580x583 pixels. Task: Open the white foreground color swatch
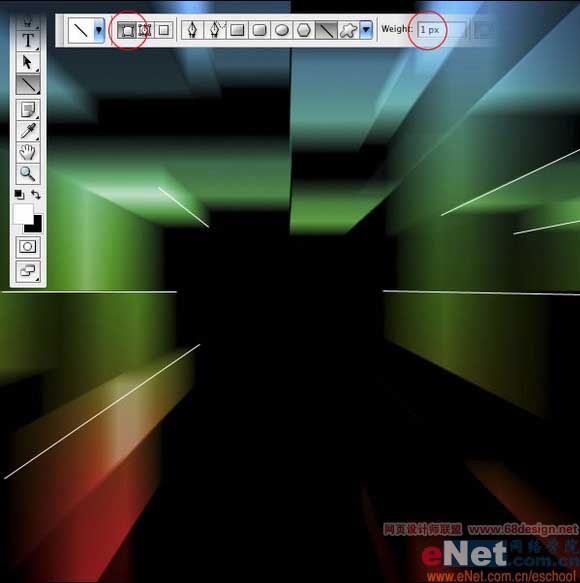[x=23, y=214]
